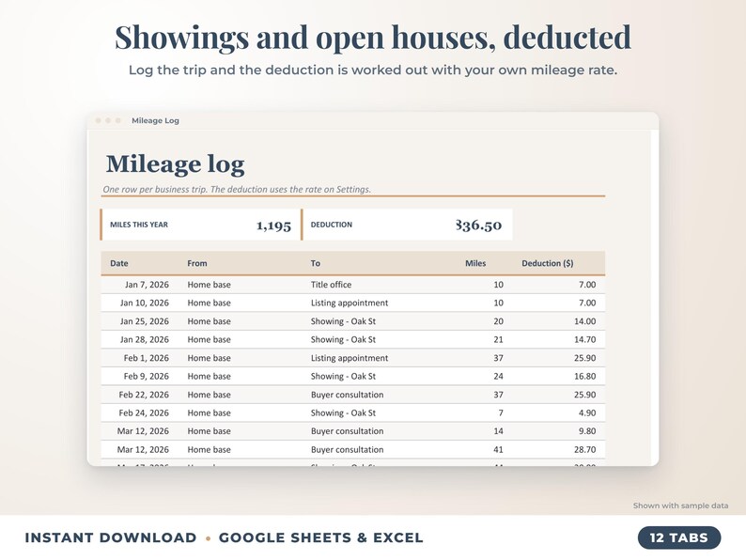Image resolution: width=746 pixels, height=560 pixels.
Task: Select the 41 miles cell
Action: [x=498, y=450]
